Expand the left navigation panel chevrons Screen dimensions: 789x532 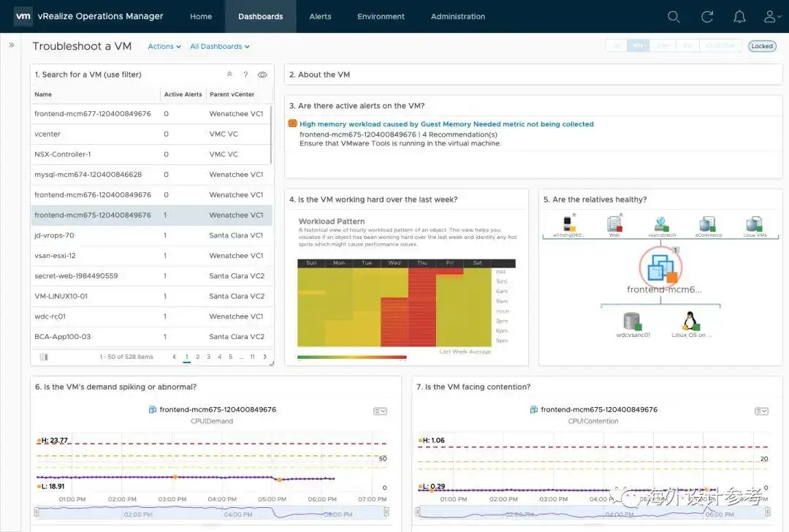tap(11, 45)
